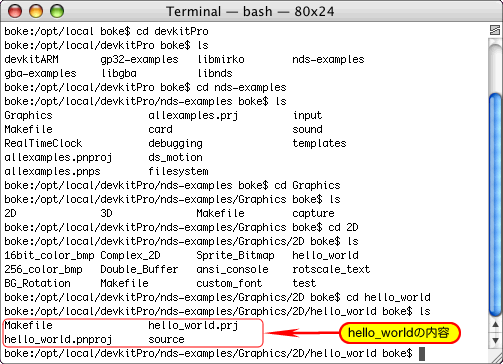Close the Terminal window with the red button
Viewport: 503px width, 364px height.
click(15, 11)
